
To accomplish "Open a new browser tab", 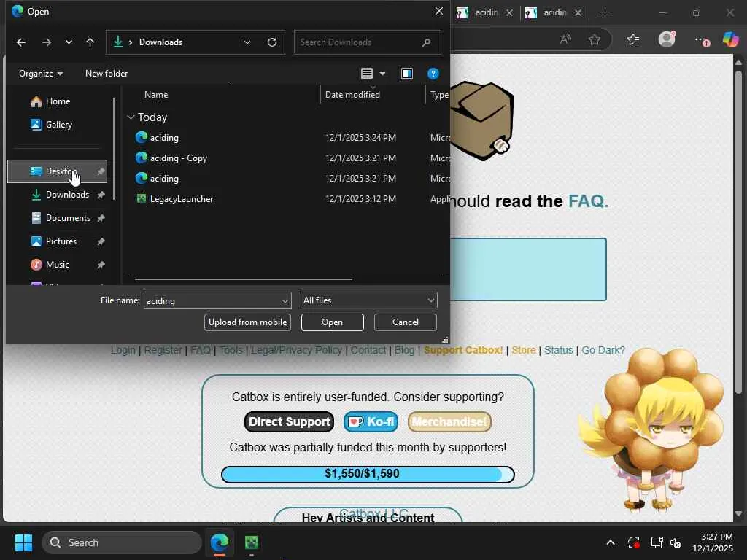I will (605, 12).
